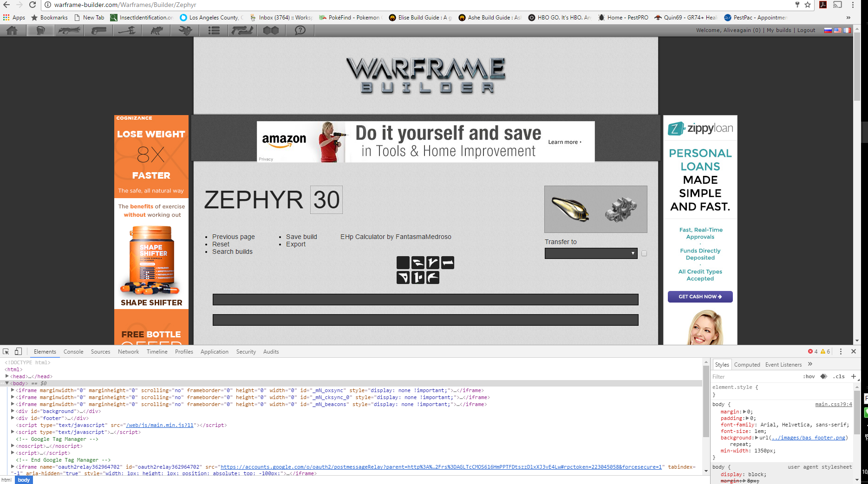Toggle DevTools device toolbar

(18, 352)
